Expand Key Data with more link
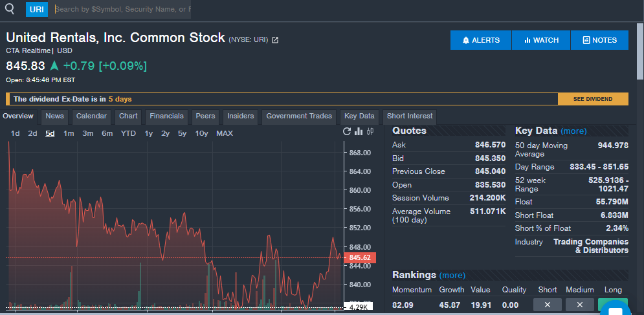This screenshot has height=315, width=644. click(x=573, y=131)
